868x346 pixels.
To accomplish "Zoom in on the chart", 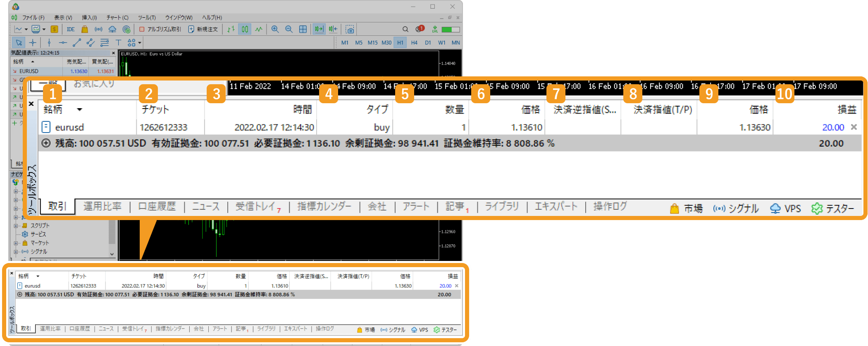I will pyautogui.click(x=275, y=29).
